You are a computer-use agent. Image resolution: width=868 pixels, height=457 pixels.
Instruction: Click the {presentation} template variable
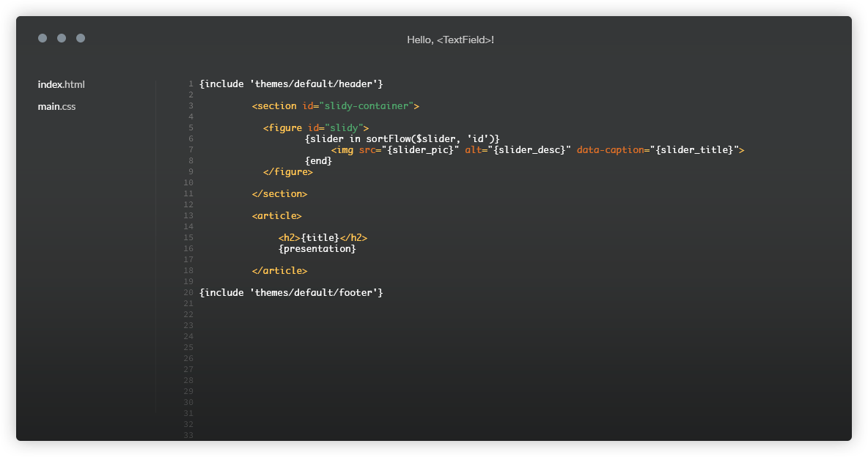click(317, 249)
